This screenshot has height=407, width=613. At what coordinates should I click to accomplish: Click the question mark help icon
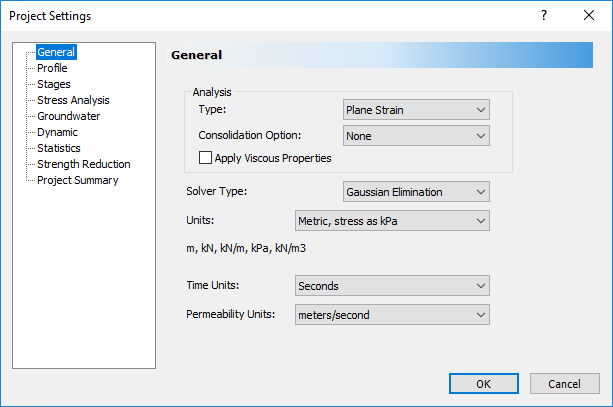[x=543, y=16]
